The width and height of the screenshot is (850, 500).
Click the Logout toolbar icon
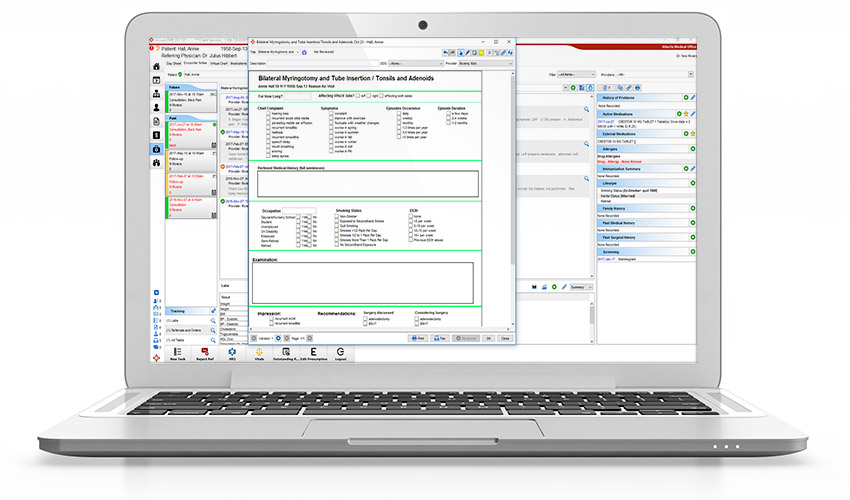point(340,354)
